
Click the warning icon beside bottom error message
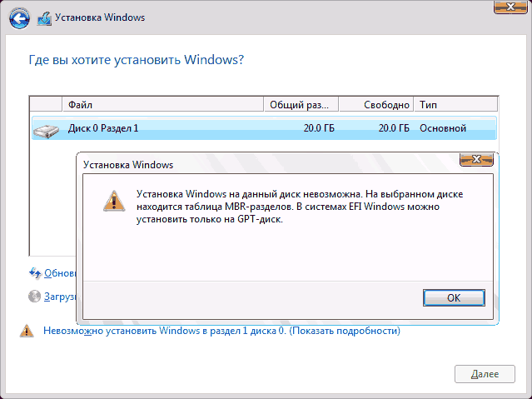tap(26, 331)
